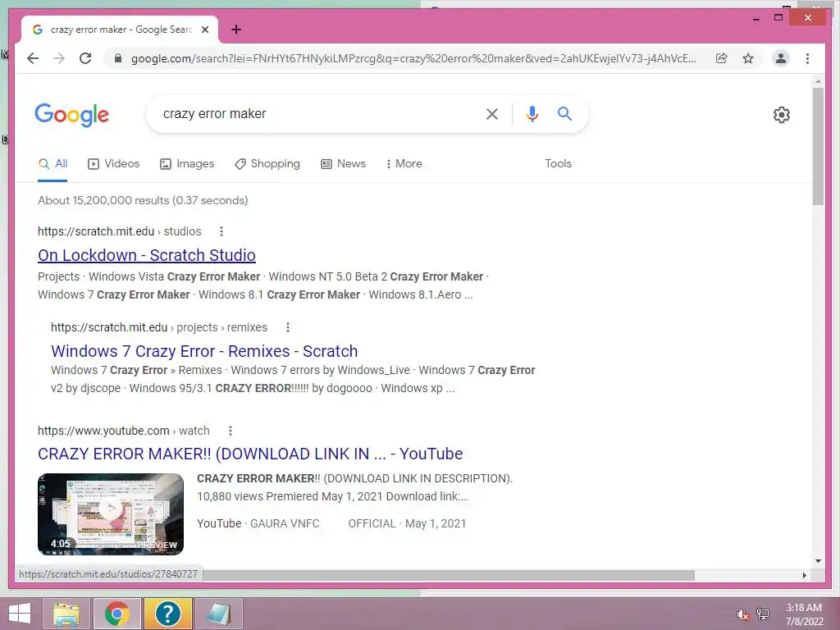The image size is (840, 630).
Task: Play the YouTube video thumbnail preview
Action: click(111, 514)
